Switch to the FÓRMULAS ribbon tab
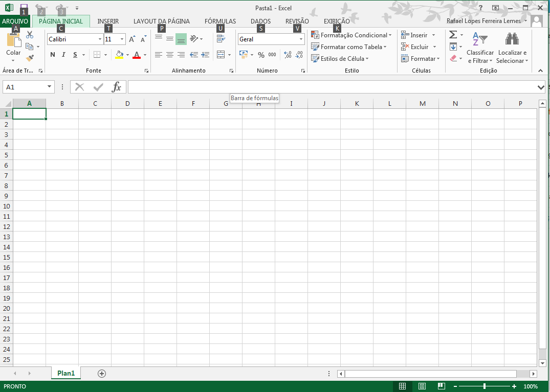 pyautogui.click(x=219, y=21)
